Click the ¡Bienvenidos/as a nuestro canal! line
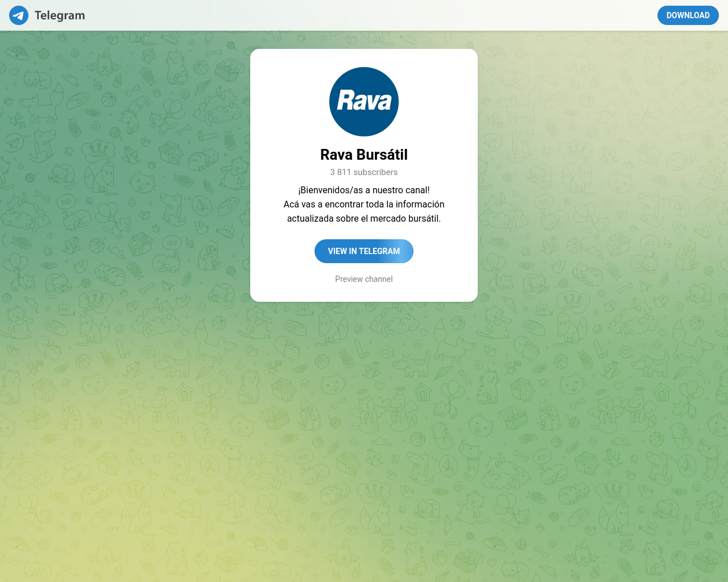728x582 pixels. tap(364, 190)
